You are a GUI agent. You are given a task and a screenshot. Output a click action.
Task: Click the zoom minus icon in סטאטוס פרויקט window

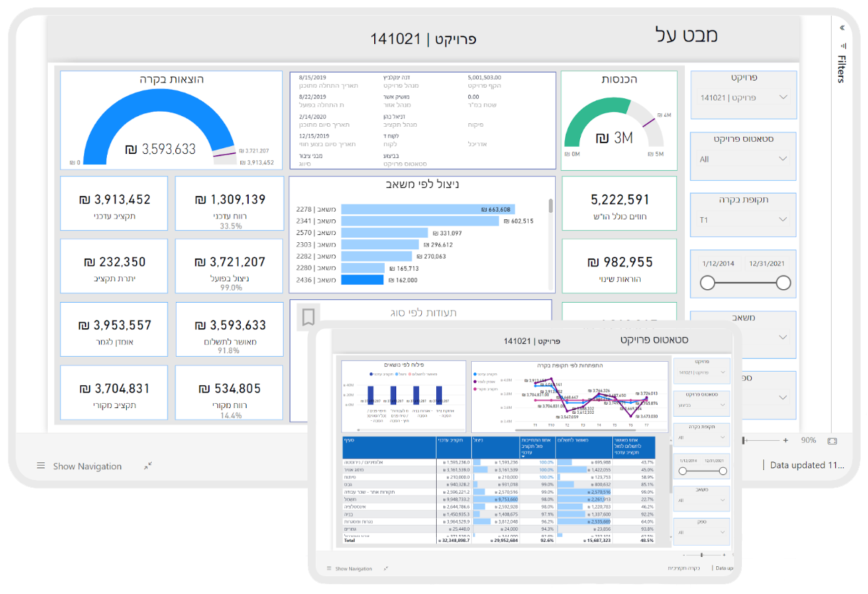(684, 555)
